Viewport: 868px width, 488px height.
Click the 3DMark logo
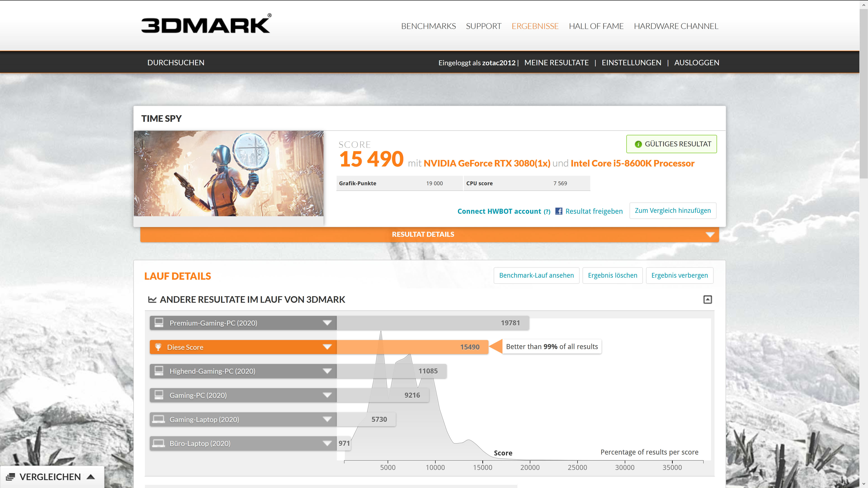coord(205,24)
